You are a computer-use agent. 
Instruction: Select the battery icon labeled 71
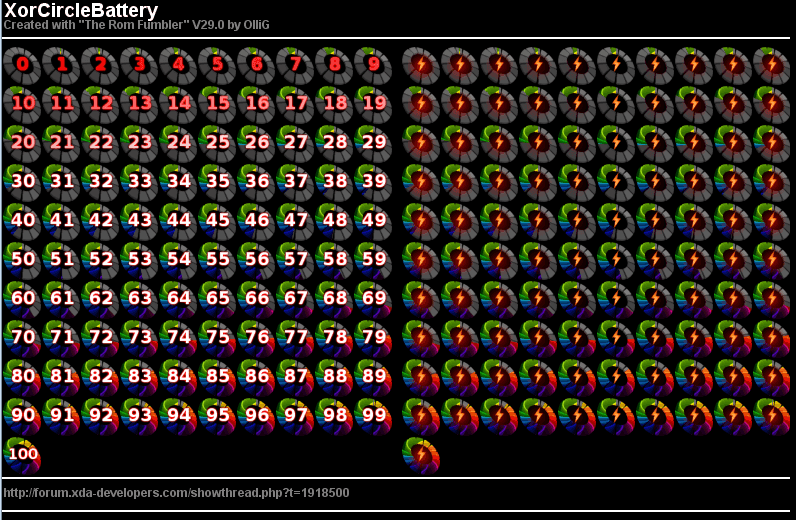[61, 339]
